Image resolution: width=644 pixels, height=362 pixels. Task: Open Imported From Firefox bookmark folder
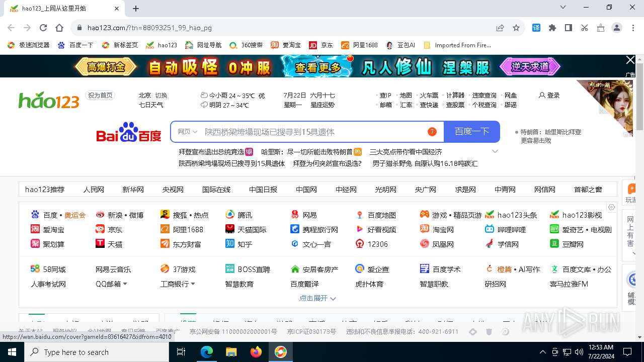coord(457,45)
